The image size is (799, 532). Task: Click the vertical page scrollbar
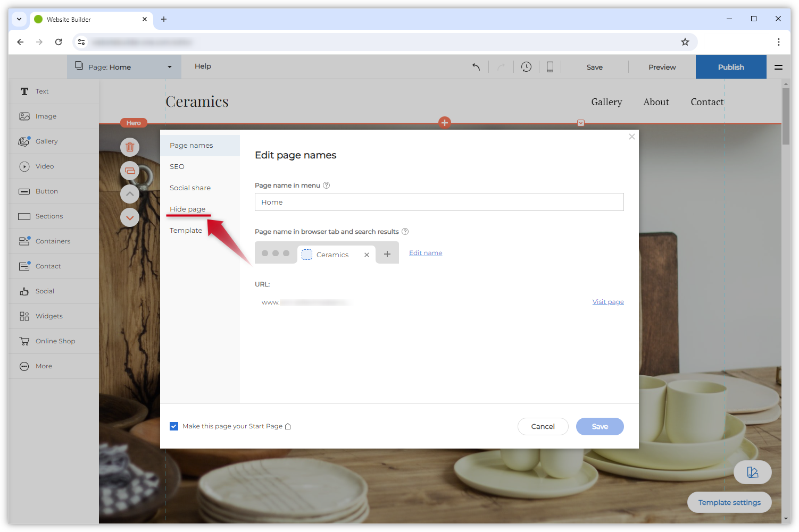tap(786, 117)
